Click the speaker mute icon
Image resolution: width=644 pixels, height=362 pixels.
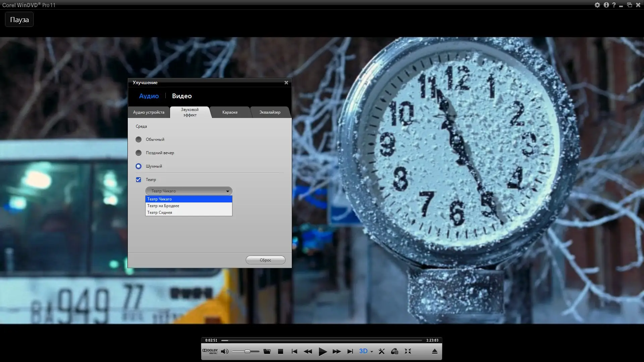pyautogui.click(x=225, y=351)
